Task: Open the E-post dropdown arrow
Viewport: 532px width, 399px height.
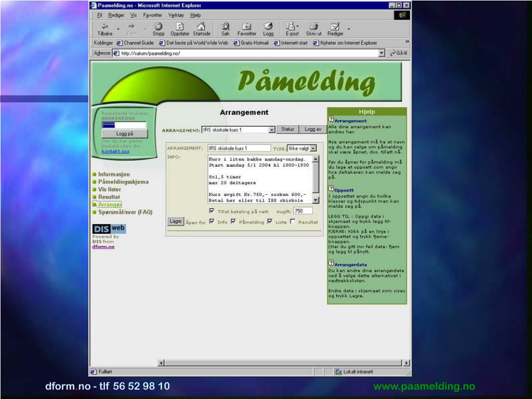Action: pos(298,26)
